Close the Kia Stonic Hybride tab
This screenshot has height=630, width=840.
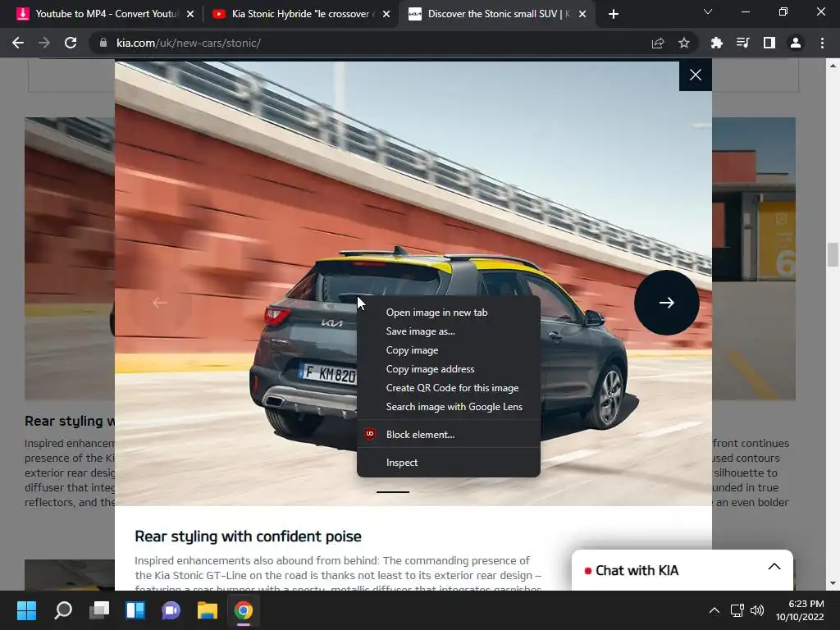click(x=386, y=14)
